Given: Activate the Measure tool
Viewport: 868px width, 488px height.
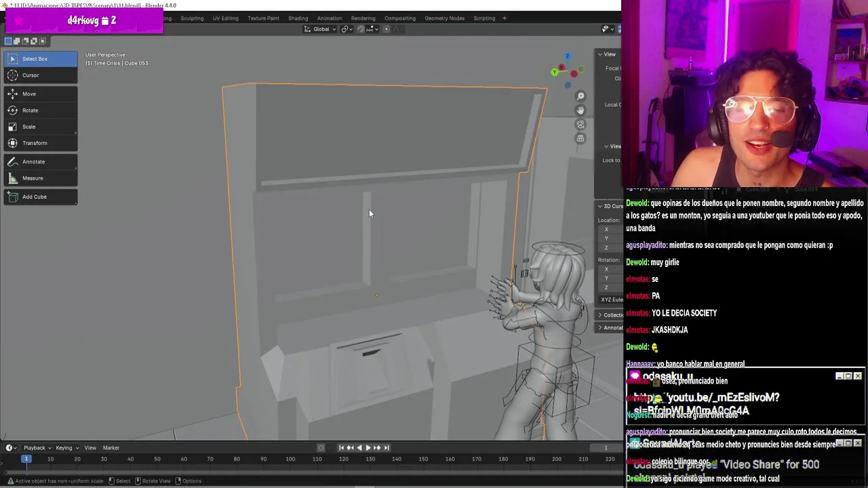Looking at the screenshot, I should coord(41,178).
